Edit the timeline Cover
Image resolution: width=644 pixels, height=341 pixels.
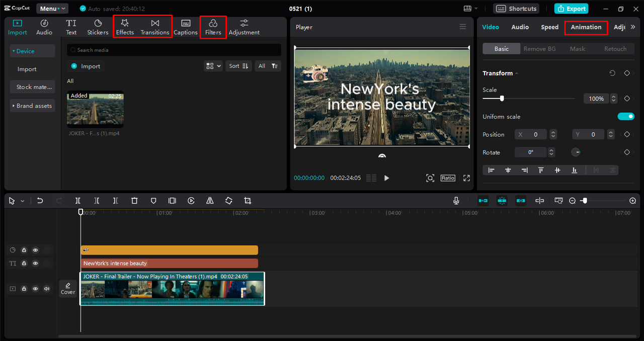tap(68, 289)
